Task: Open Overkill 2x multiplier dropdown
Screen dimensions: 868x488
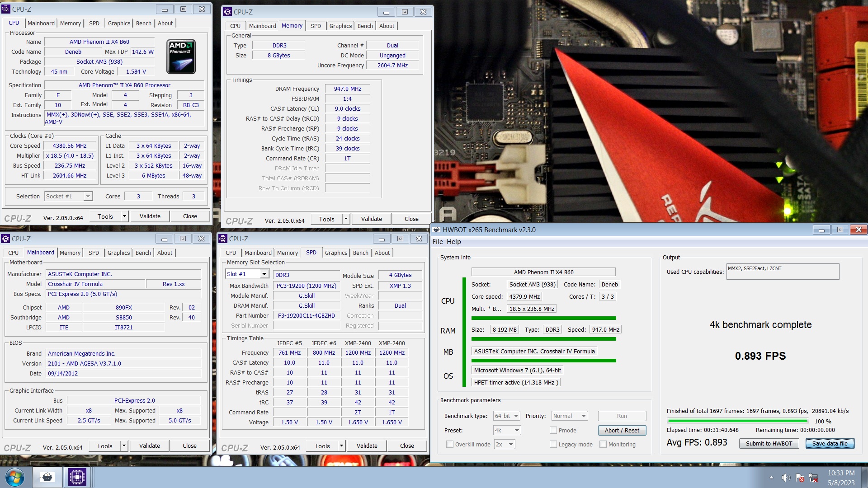Action: pyautogui.click(x=505, y=444)
